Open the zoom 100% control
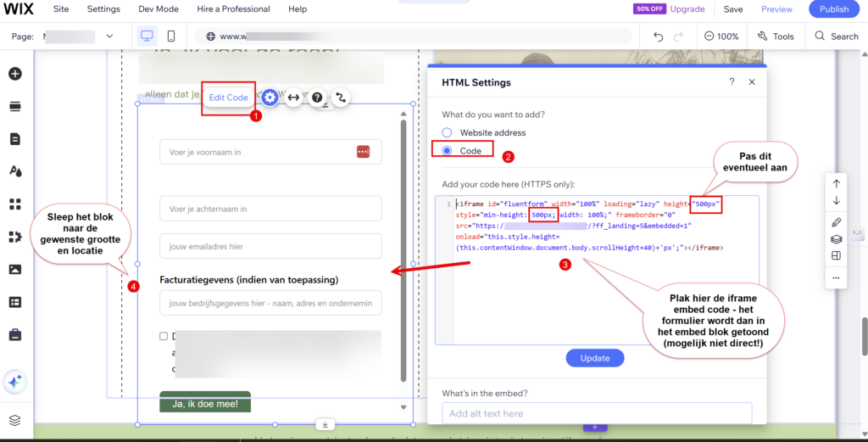The width and height of the screenshot is (868, 442). 721,36
